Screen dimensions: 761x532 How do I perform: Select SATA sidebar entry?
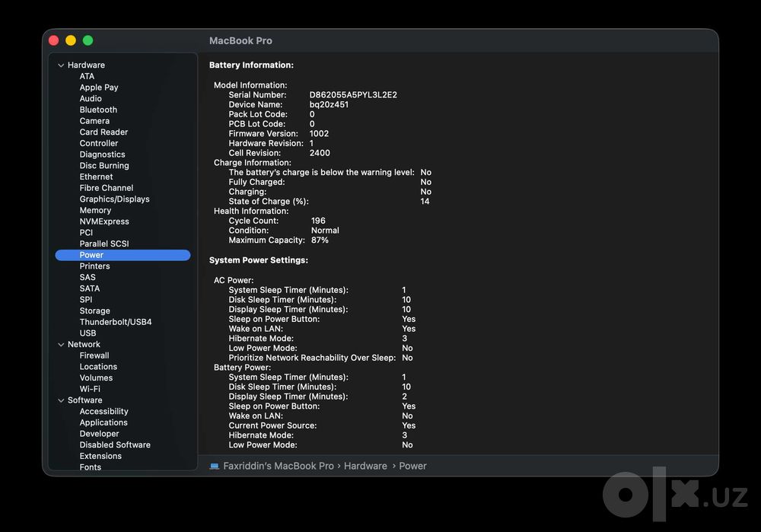pos(90,288)
